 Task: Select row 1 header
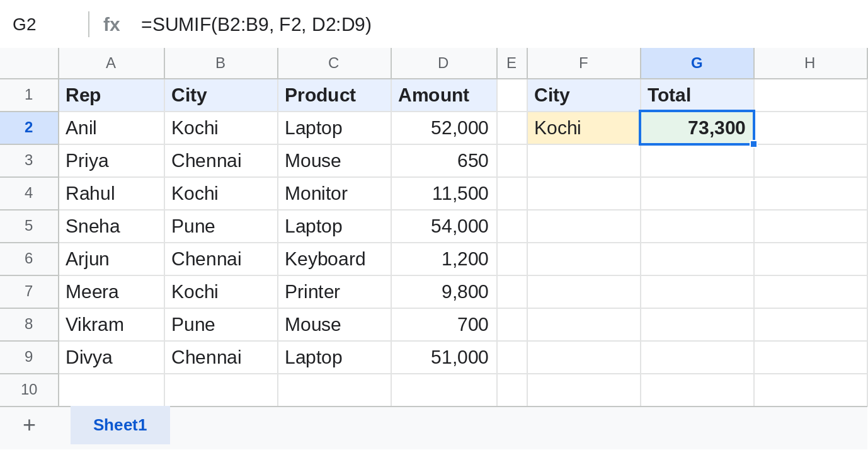29,95
